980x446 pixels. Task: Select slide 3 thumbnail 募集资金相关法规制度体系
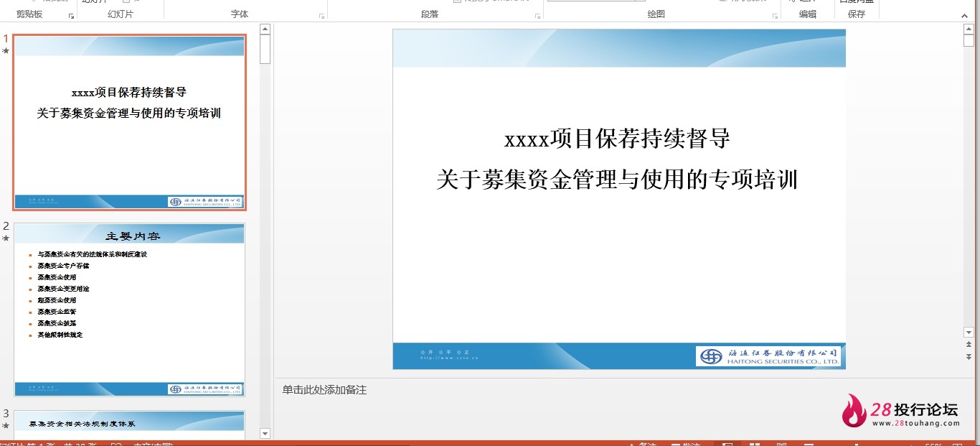[130, 425]
